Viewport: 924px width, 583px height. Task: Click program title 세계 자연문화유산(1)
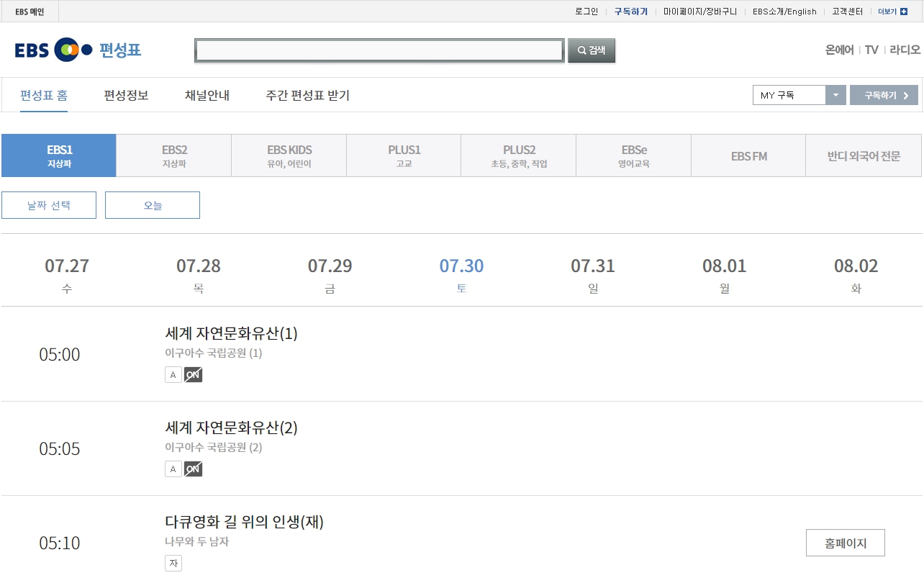click(231, 333)
